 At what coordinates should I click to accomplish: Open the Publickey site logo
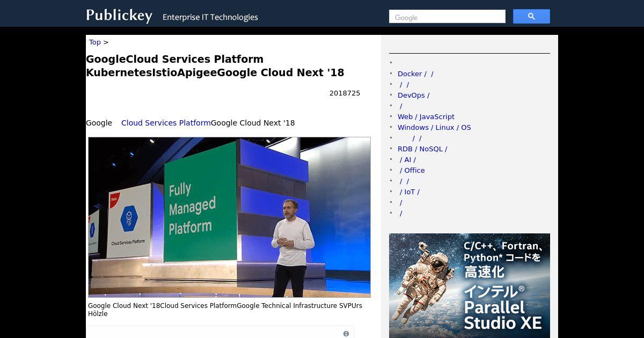tap(119, 15)
